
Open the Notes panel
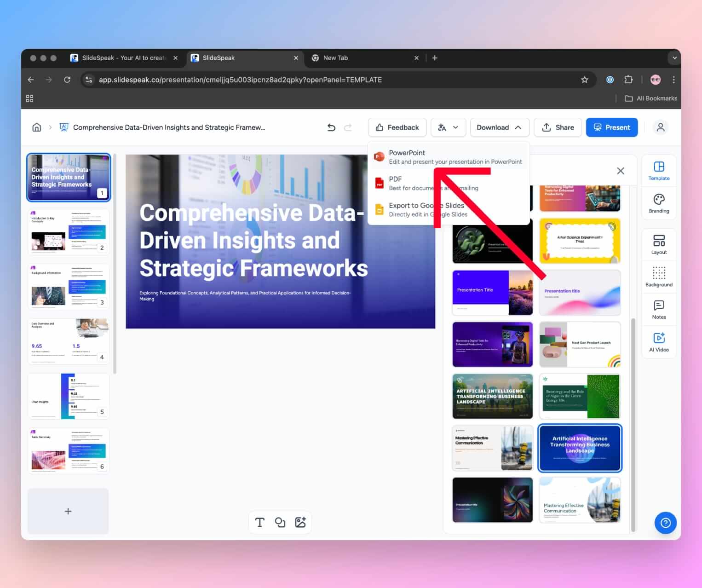click(x=659, y=308)
